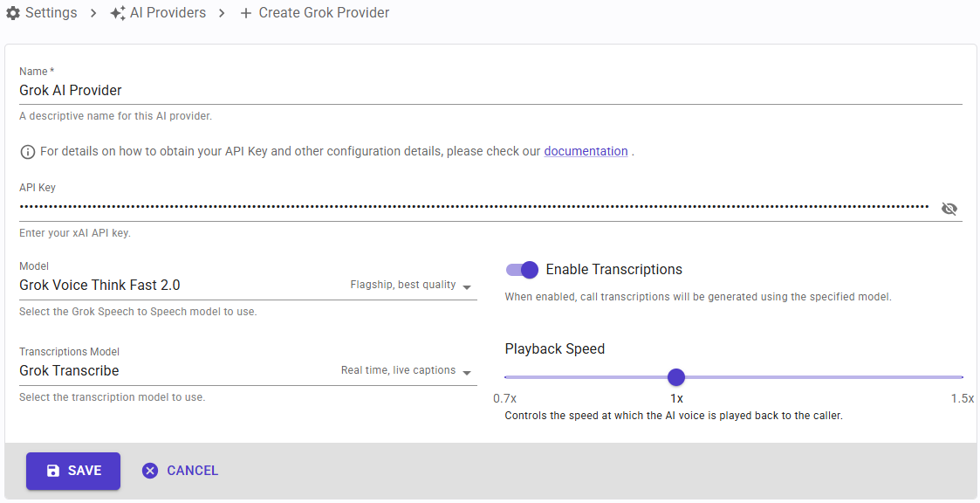980x503 pixels.
Task: Go to the Settings breadcrumb
Action: (x=51, y=12)
